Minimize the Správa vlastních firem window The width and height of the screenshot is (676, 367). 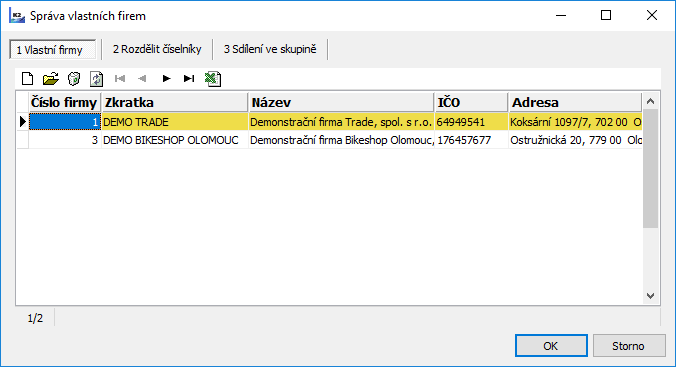pos(561,16)
